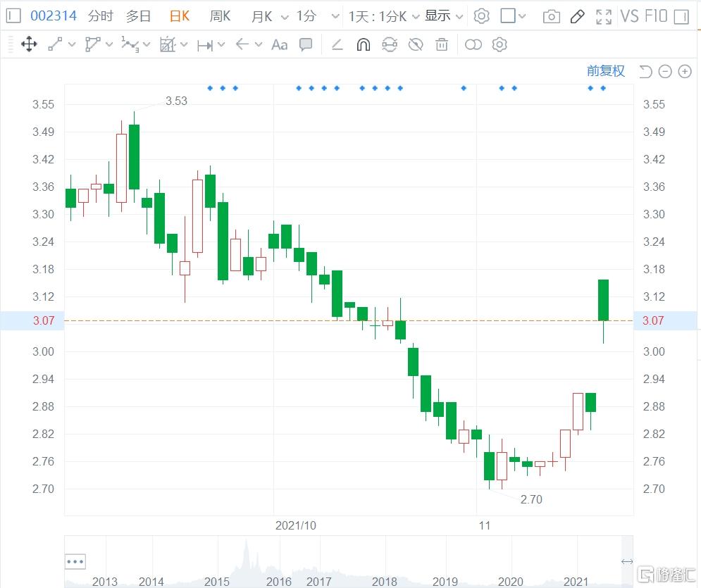Enter fullscreen with the expand icon
701x588 pixels.
click(604, 16)
